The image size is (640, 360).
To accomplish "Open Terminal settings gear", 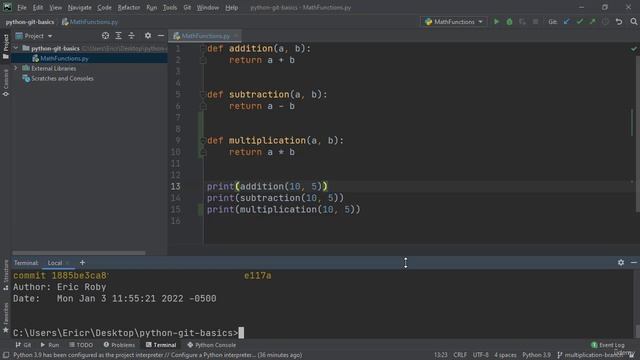I will pyautogui.click(x=621, y=262).
